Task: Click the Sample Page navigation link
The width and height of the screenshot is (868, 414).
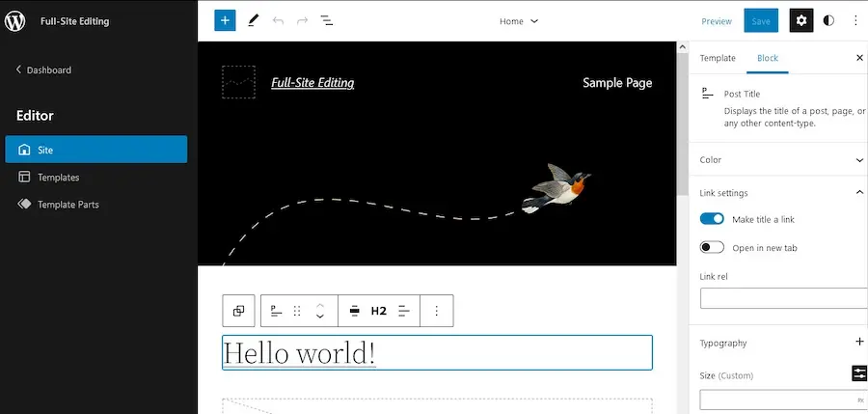Action: tap(617, 83)
